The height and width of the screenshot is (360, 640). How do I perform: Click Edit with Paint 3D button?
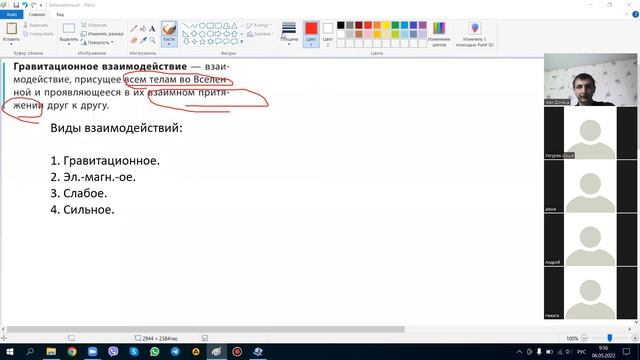click(x=475, y=34)
